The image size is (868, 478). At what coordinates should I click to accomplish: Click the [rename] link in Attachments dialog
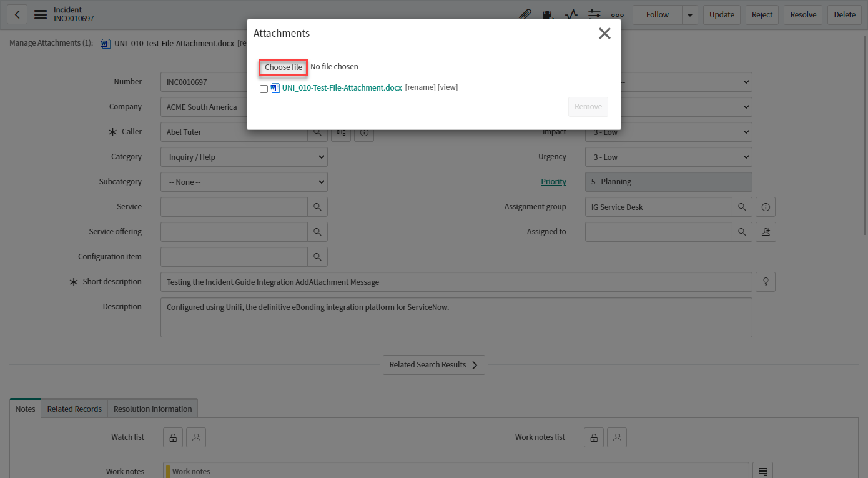420,87
